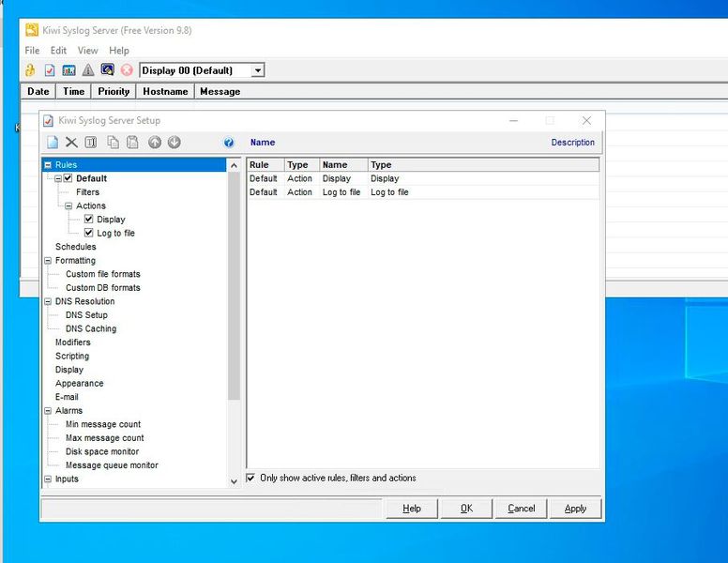The image size is (728, 563).
Task: Click the warning triangle icon in main toolbar
Action: [87, 70]
